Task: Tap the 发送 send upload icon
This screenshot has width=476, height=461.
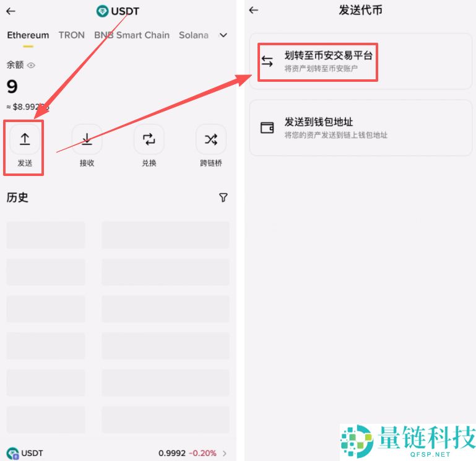Action: pyautogui.click(x=25, y=139)
